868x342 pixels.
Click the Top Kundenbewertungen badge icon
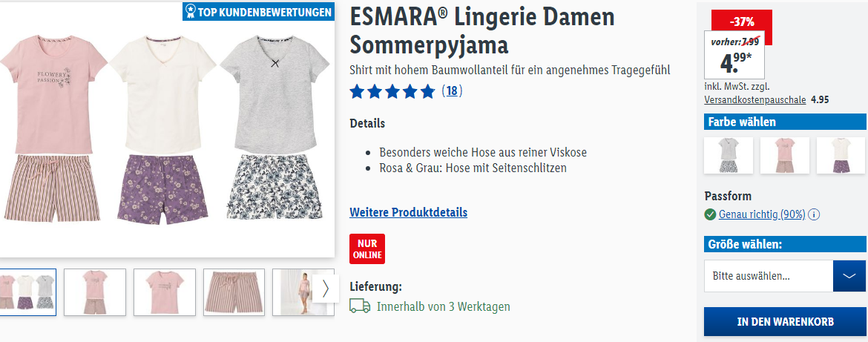pos(191,12)
